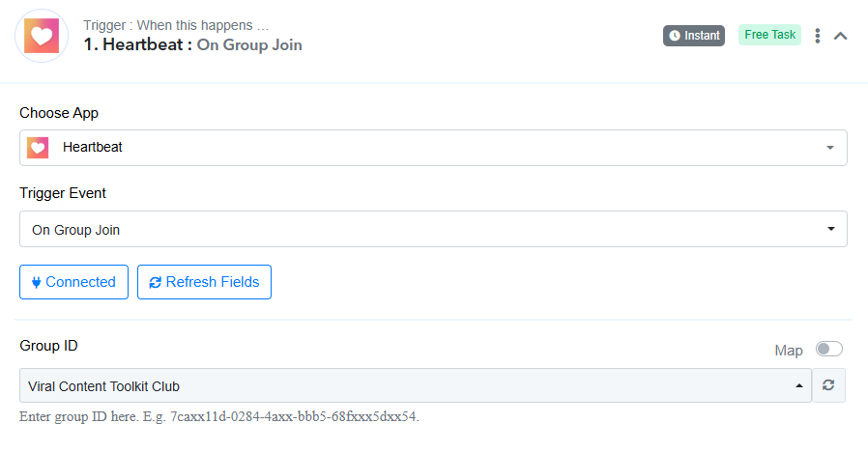868x452 pixels.
Task: Click the Connected button
Action: click(x=73, y=282)
